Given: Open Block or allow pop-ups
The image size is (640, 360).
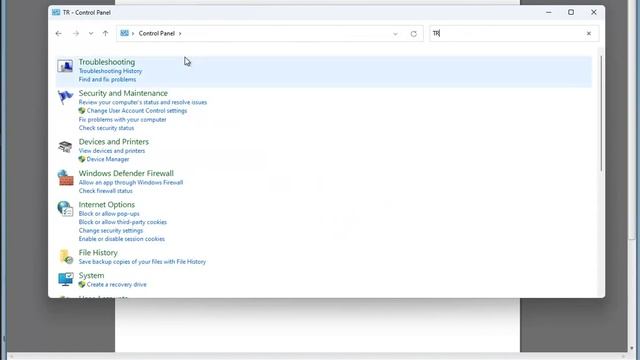Looking at the screenshot, I should [109, 213].
